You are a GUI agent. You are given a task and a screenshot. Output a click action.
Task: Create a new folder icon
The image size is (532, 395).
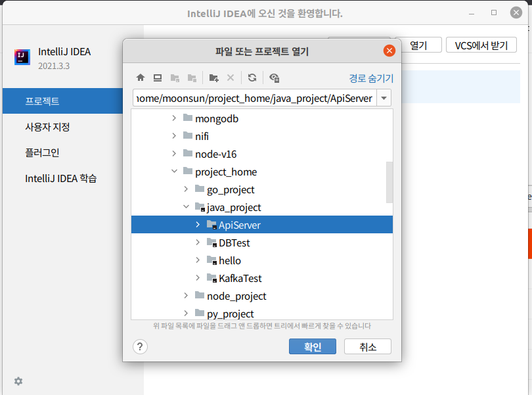[213, 78]
